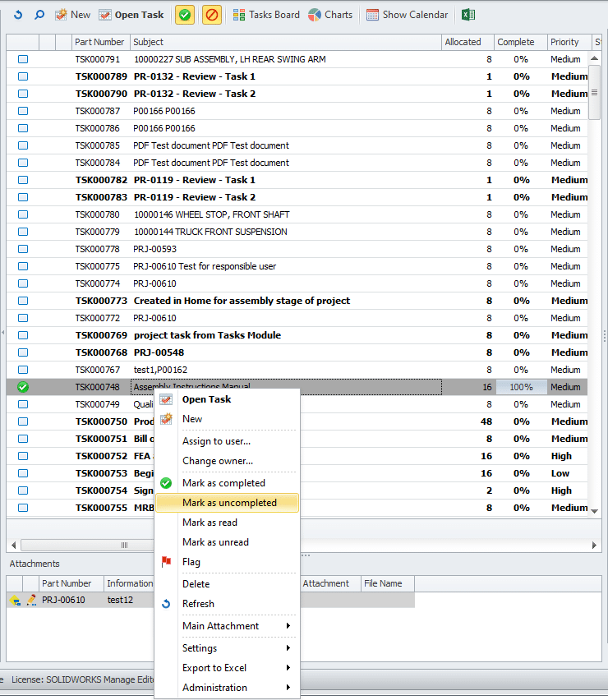Click the Excel export icon
The height and width of the screenshot is (700, 608).
(x=468, y=15)
